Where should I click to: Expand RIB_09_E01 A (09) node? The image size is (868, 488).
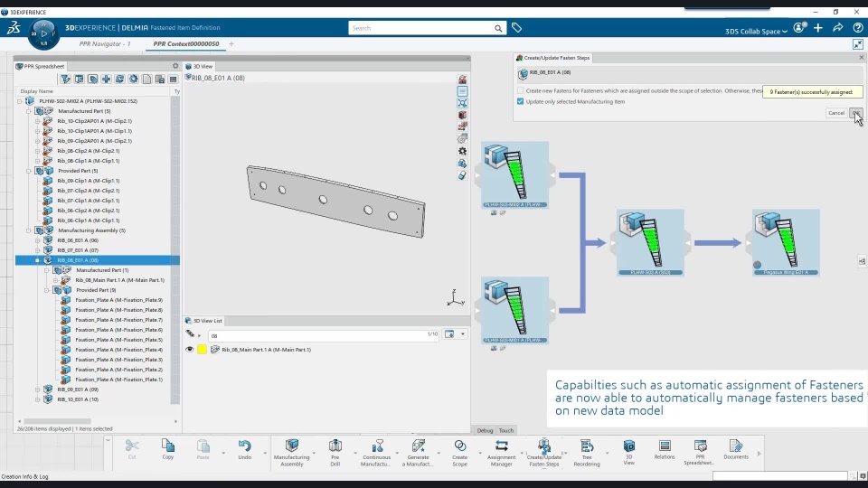[38, 389]
